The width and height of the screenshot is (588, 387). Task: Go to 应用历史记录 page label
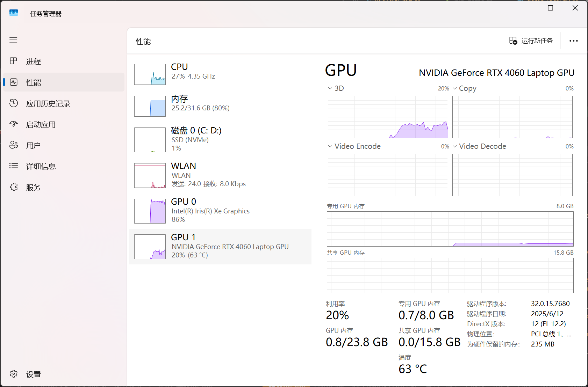point(48,104)
